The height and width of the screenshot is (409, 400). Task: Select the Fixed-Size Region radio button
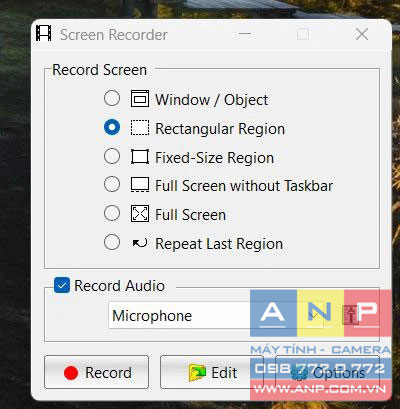coord(112,156)
